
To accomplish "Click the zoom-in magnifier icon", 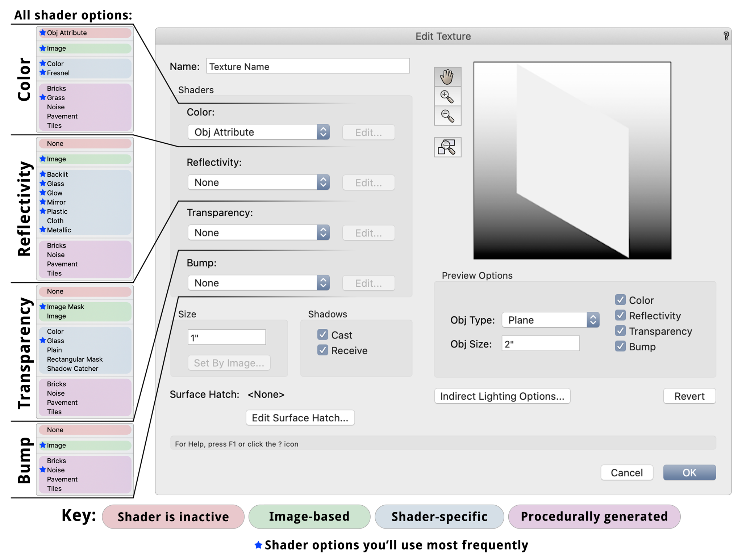I will coord(448,97).
